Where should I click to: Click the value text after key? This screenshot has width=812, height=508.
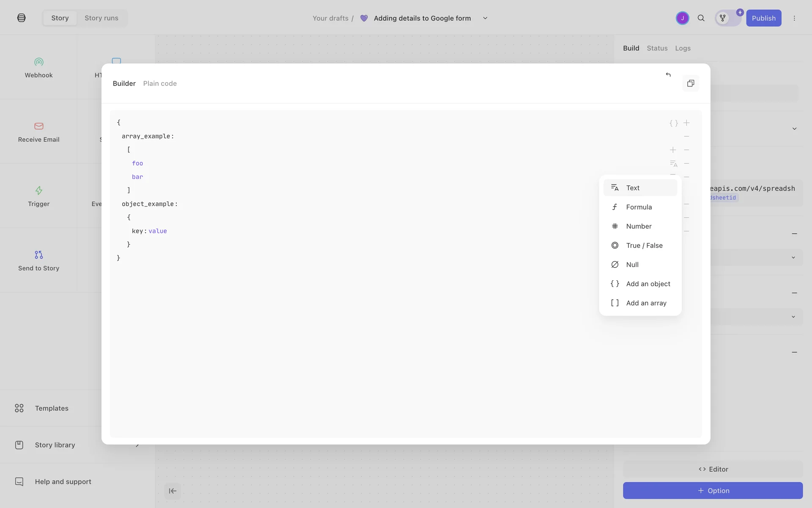coord(158,231)
